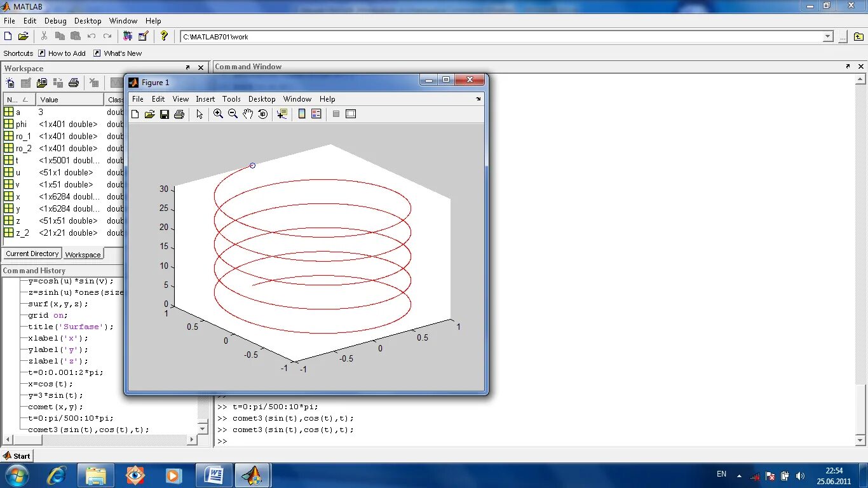Open File menu in MATLAB main window

[9, 21]
